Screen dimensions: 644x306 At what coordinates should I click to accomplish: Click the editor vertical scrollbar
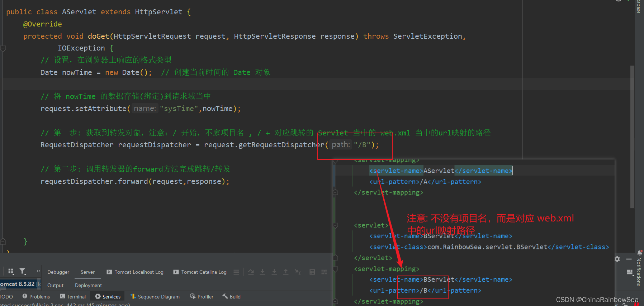(632, 136)
